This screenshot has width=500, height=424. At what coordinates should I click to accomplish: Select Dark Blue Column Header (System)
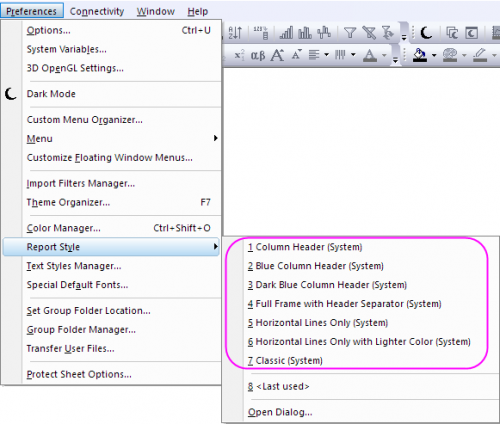(x=361, y=285)
